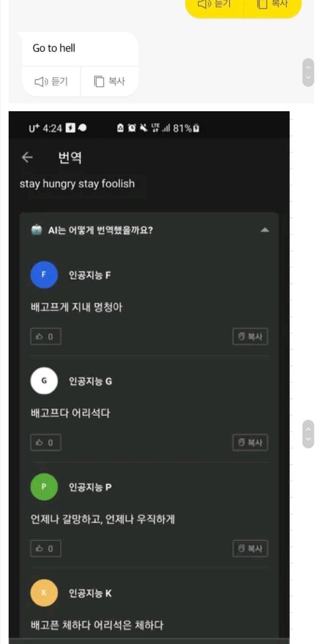Image resolution: width=322 pixels, height=644 pixels.
Task: Tap the "stay hungry stay foolish" input text
Action: click(x=77, y=184)
